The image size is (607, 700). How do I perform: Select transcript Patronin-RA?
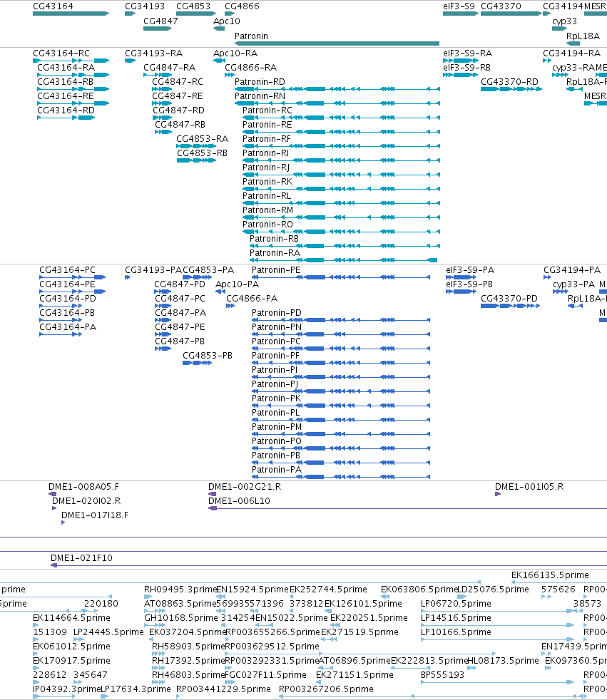click(x=344, y=260)
